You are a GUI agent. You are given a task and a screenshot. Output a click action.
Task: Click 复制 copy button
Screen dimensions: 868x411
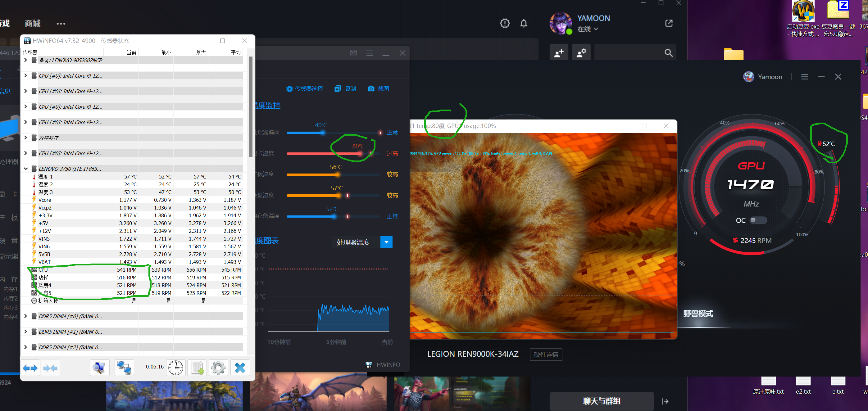pos(345,88)
